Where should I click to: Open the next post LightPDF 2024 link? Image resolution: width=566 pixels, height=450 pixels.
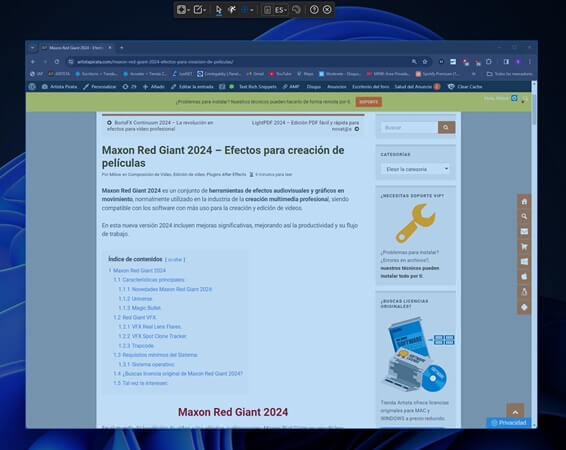click(305, 126)
